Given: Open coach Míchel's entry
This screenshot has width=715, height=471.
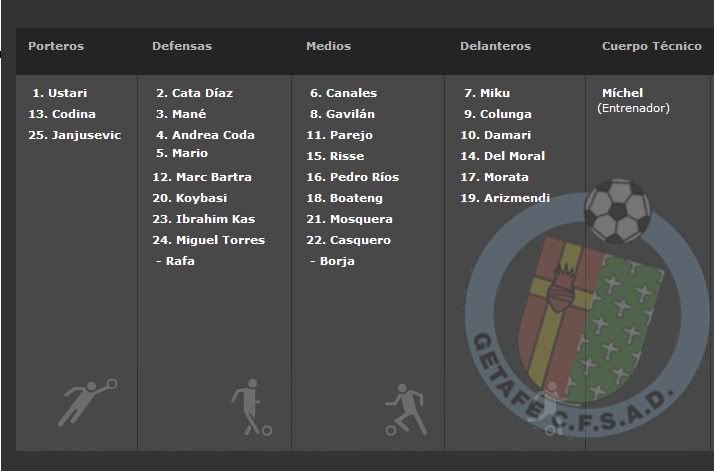Looking at the screenshot, I should click(x=622, y=93).
